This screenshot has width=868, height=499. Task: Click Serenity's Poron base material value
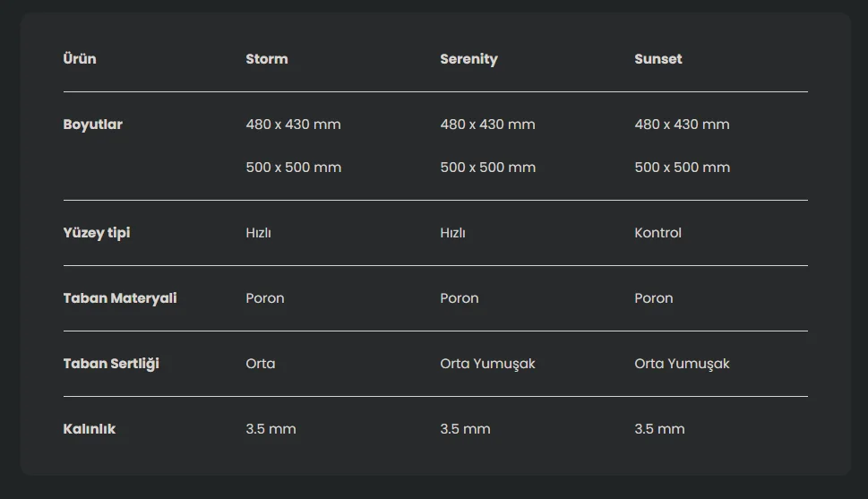click(459, 298)
